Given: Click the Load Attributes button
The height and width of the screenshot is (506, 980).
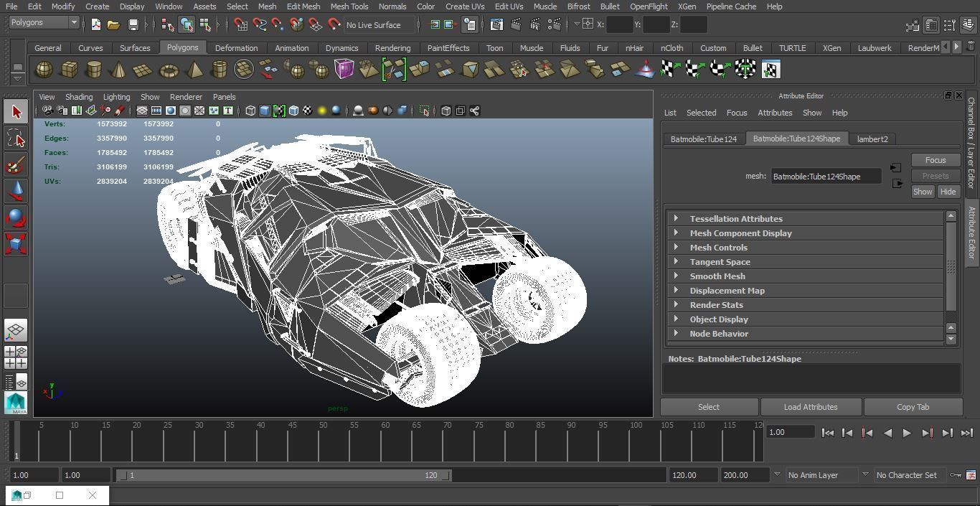Looking at the screenshot, I should pyautogui.click(x=811, y=407).
